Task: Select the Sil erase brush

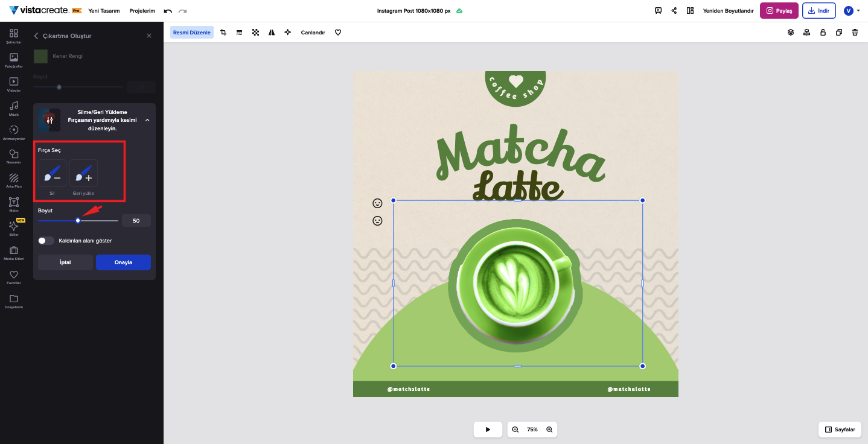Action: pyautogui.click(x=52, y=174)
